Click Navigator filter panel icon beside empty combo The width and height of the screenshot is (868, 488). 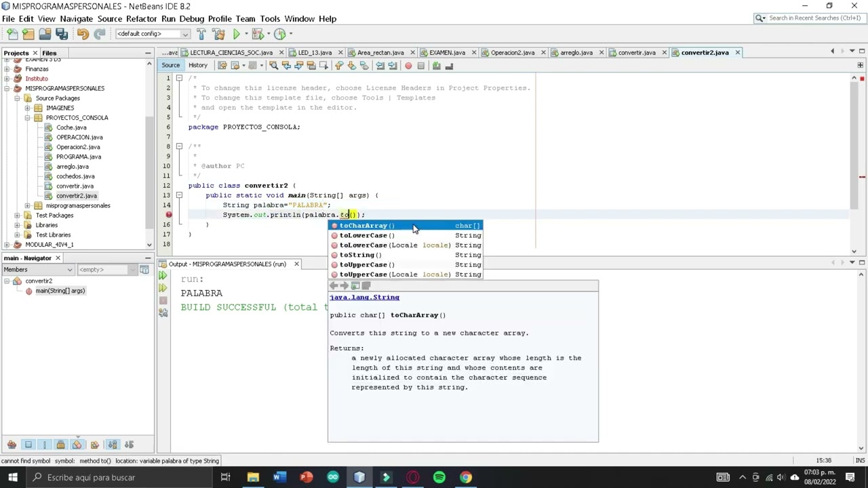144,270
